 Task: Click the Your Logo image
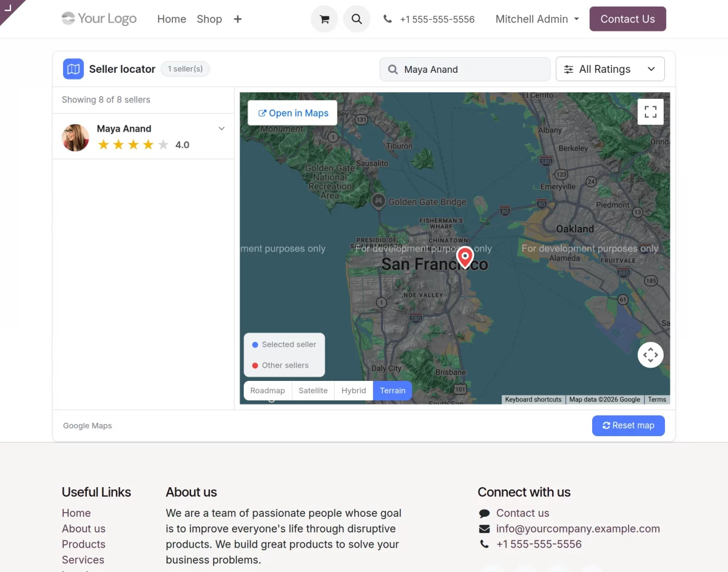coord(99,19)
